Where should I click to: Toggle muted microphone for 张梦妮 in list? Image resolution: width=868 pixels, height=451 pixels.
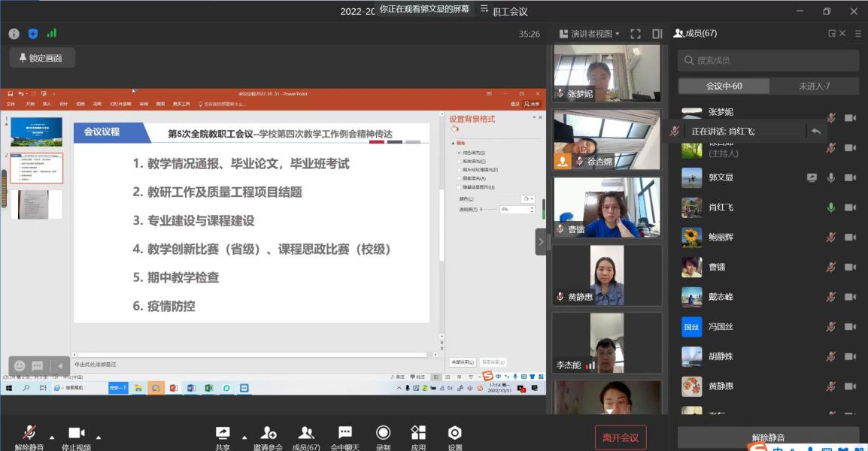click(831, 118)
